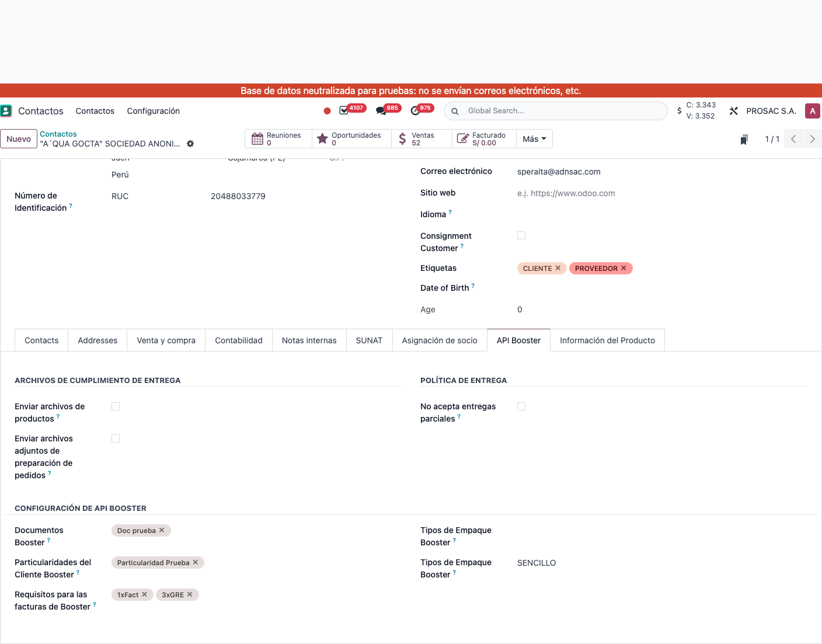Remove the 3xGRE tag
This screenshot has height=644, width=822.
pyautogui.click(x=190, y=594)
